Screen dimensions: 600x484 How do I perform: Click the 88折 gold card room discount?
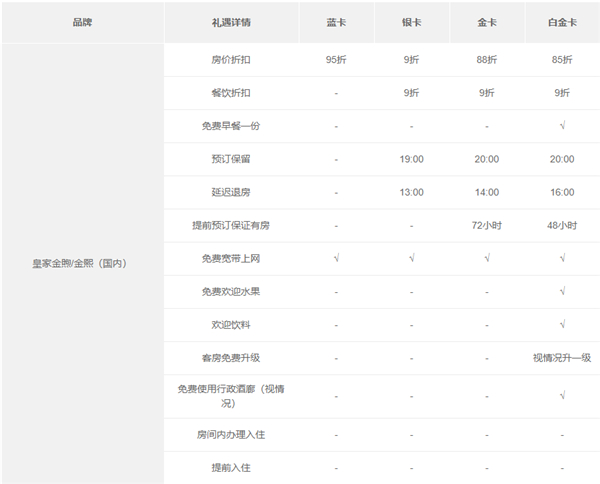click(x=486, y=60)
